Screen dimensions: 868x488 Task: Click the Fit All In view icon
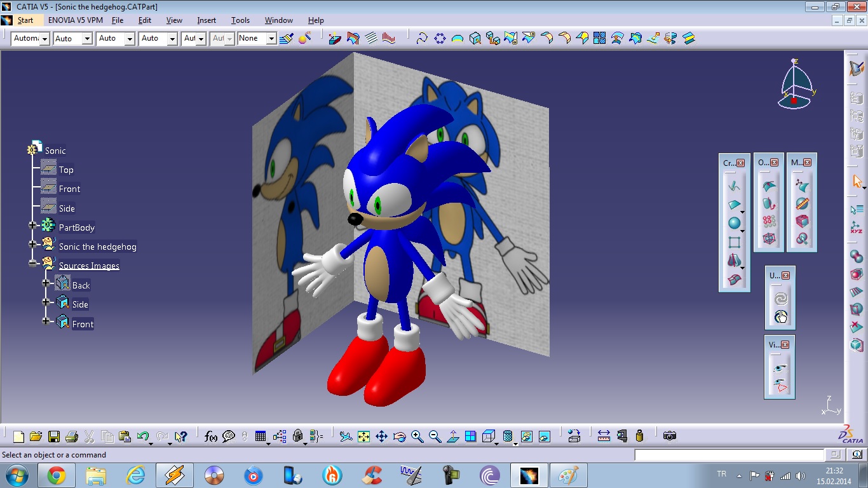tap(363, 437)
